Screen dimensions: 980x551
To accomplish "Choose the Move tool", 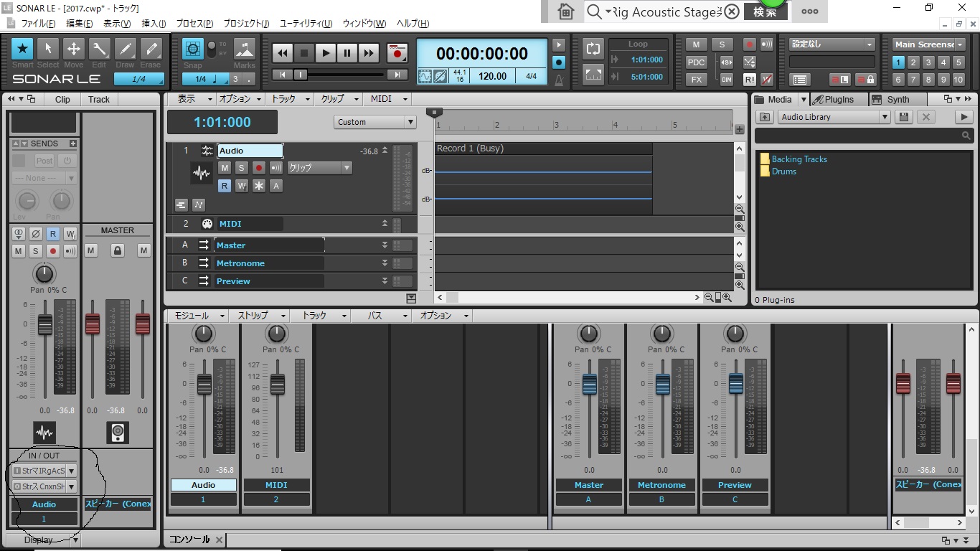I will [x=73, y=49].
